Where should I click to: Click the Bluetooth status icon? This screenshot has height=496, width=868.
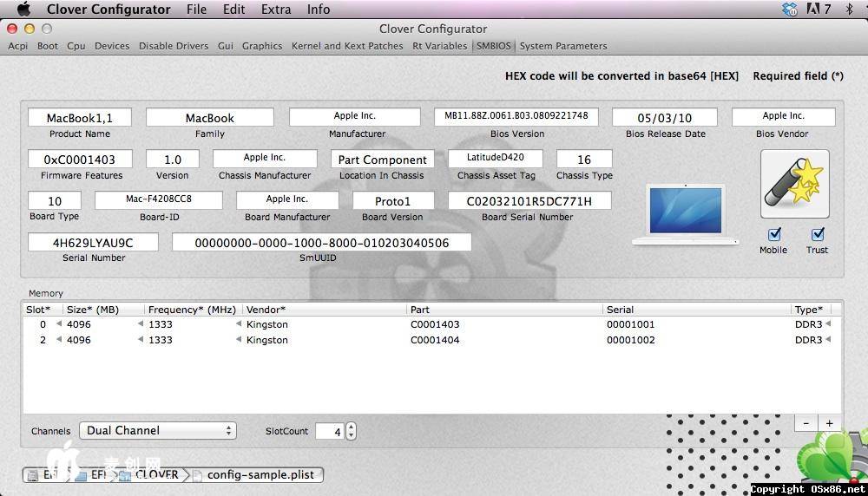coord(847,10)
